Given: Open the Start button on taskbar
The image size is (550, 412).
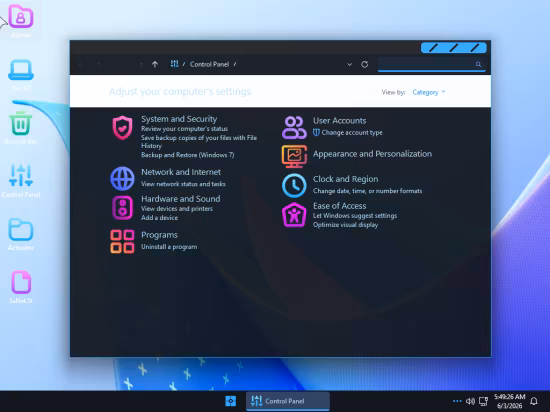Looking at the screenshot, I should (230, 401).
